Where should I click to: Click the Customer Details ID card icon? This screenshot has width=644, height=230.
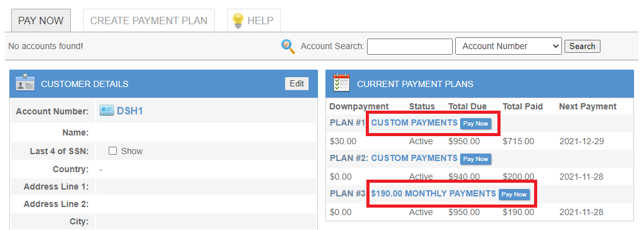[25, 83]
